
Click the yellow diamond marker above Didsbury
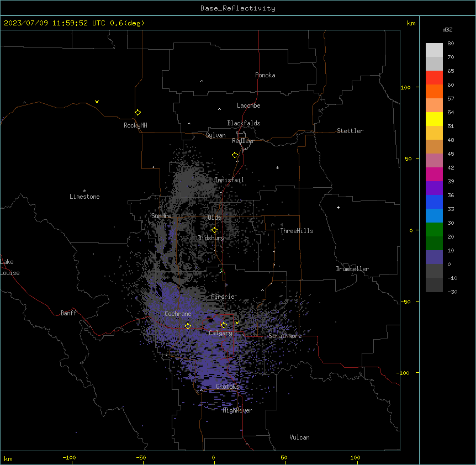[214, 230]
